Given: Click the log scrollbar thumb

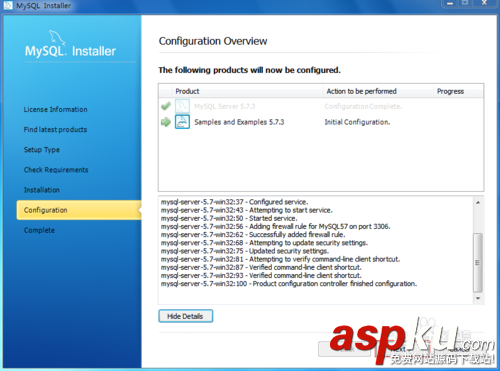Looking at the screenshot, I should [478, 263].
